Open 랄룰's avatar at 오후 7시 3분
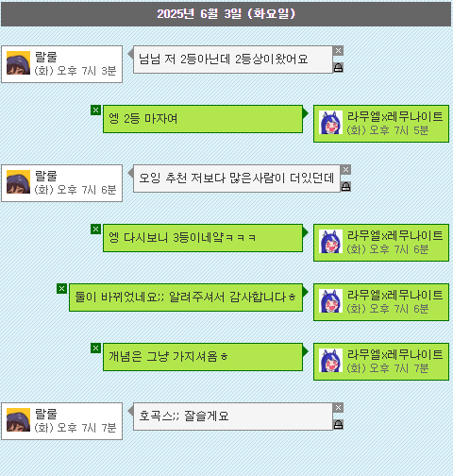 18,63
